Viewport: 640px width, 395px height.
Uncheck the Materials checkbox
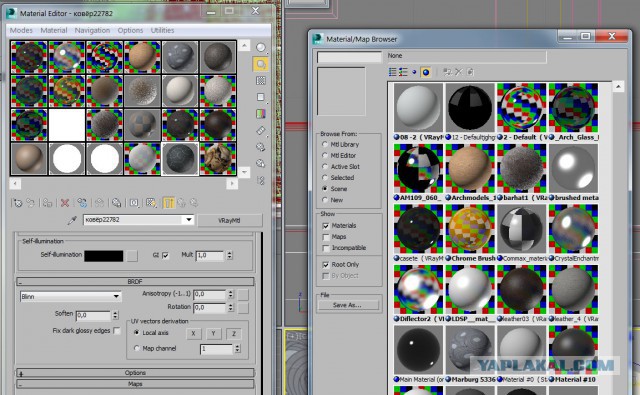point(326,226)
